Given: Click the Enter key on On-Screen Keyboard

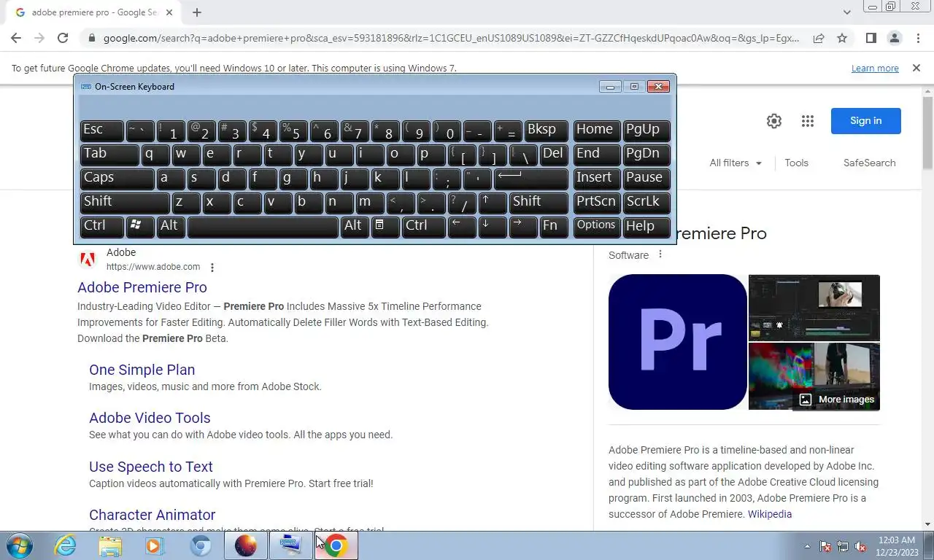Looking at the screenshot, I should click(530, 178).
